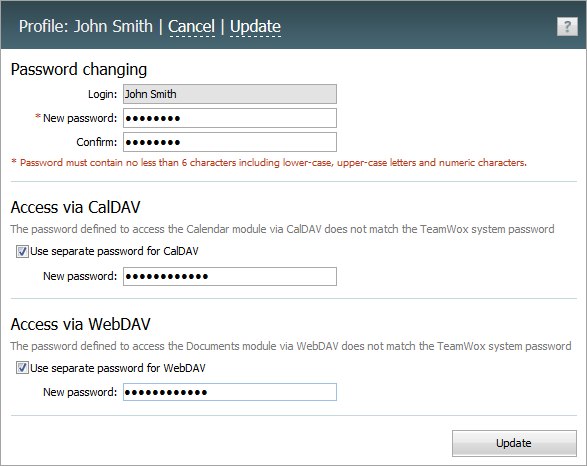Click the Update button at bottom
587x466 pixels.
tap(514, 443)
